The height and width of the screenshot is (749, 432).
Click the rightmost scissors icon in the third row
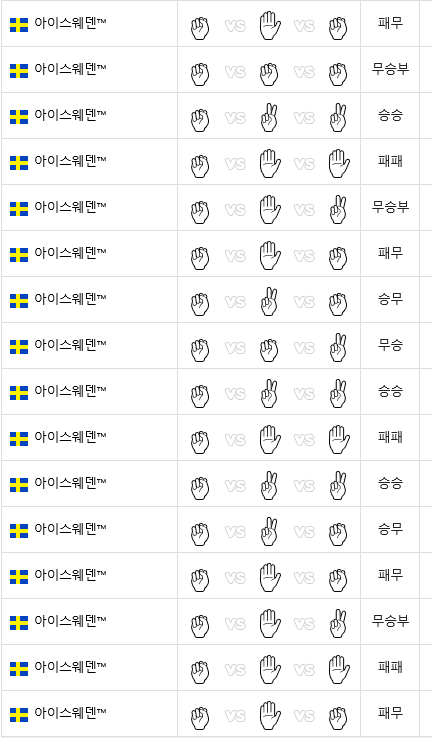point(338,118)
